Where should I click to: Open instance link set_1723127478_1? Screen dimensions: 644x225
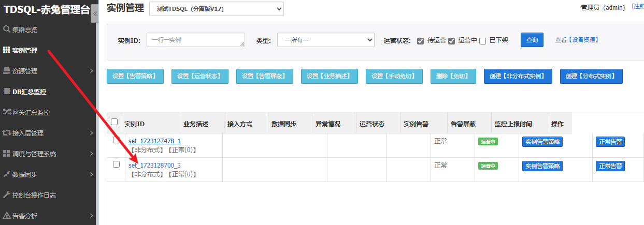154,141
